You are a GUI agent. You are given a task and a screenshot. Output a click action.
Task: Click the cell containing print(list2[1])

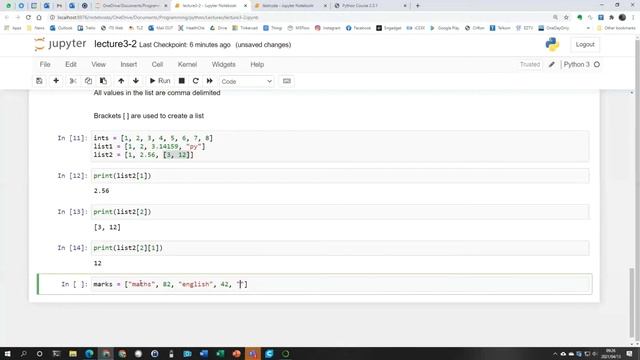(x=340, y=176)
